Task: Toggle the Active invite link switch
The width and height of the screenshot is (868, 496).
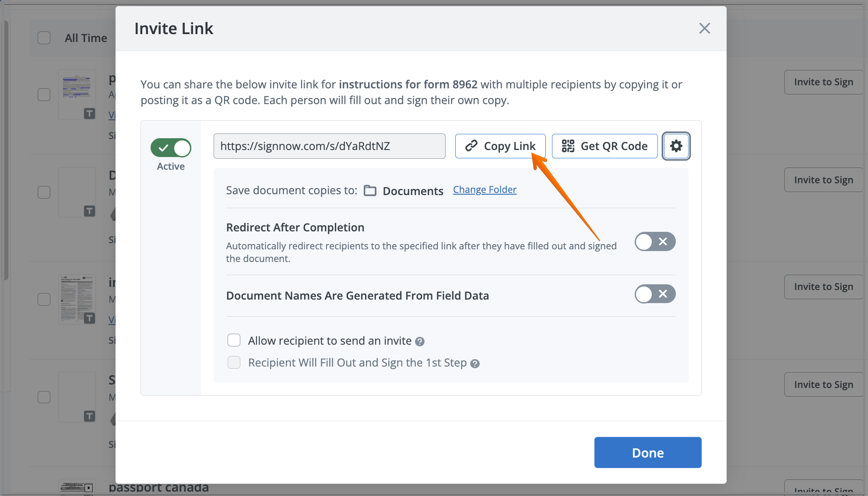Action: (x=171, y=148)
